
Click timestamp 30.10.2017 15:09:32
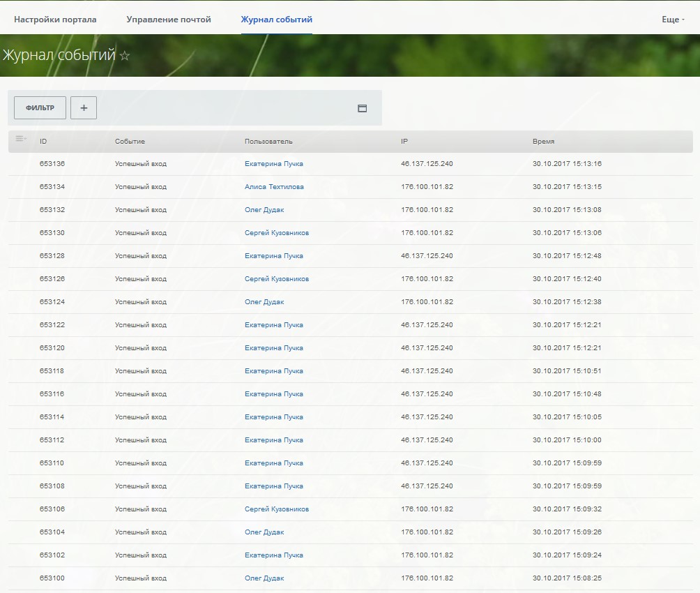point(567,509)
